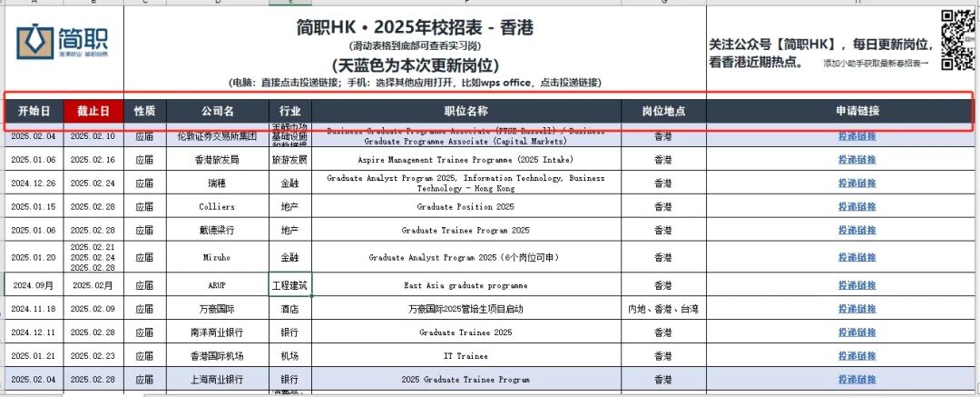Open 投递链接 for 南洋商业银行

(857, 332)
